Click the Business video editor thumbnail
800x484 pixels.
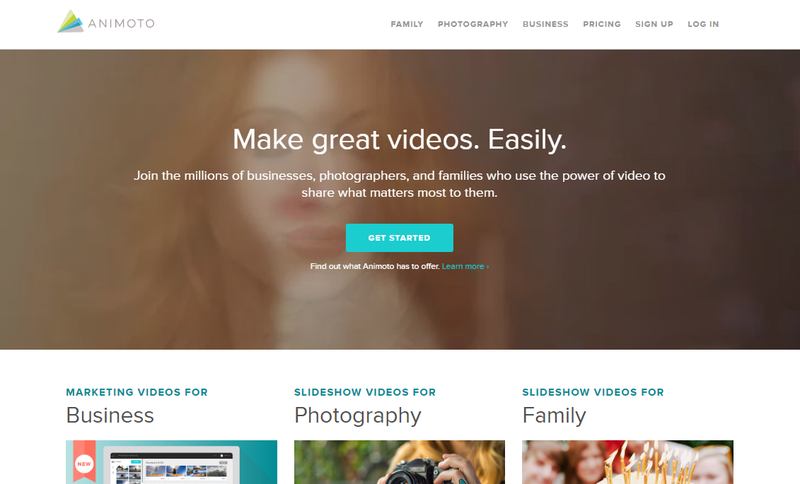click(171, 462)
